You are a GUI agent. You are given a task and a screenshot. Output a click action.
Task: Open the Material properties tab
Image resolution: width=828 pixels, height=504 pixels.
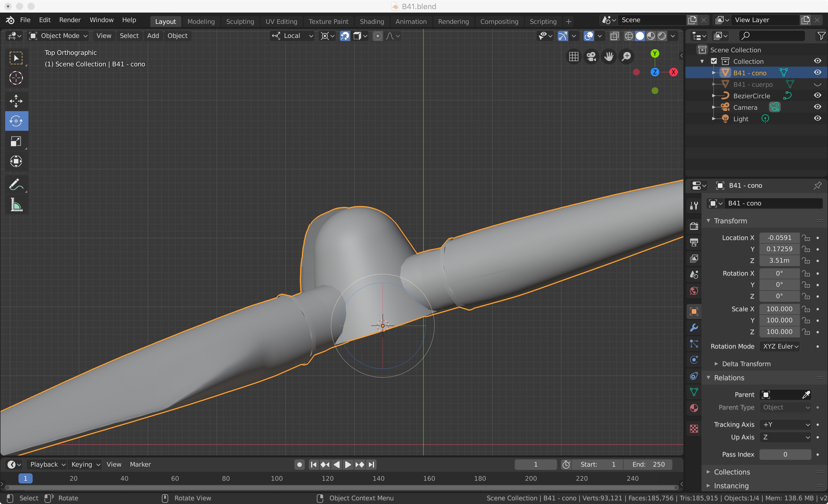tap(694, 408)
